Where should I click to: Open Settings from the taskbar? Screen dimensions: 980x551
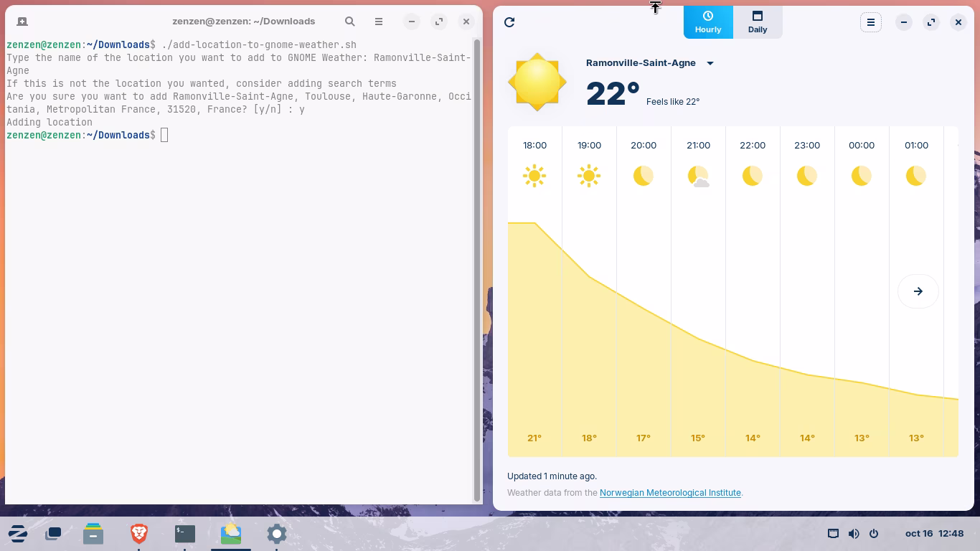coord(277,534)
